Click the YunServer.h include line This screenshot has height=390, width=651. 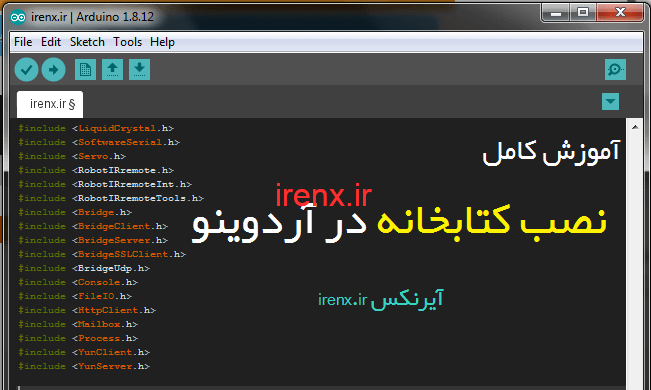[x=84, y=366]
